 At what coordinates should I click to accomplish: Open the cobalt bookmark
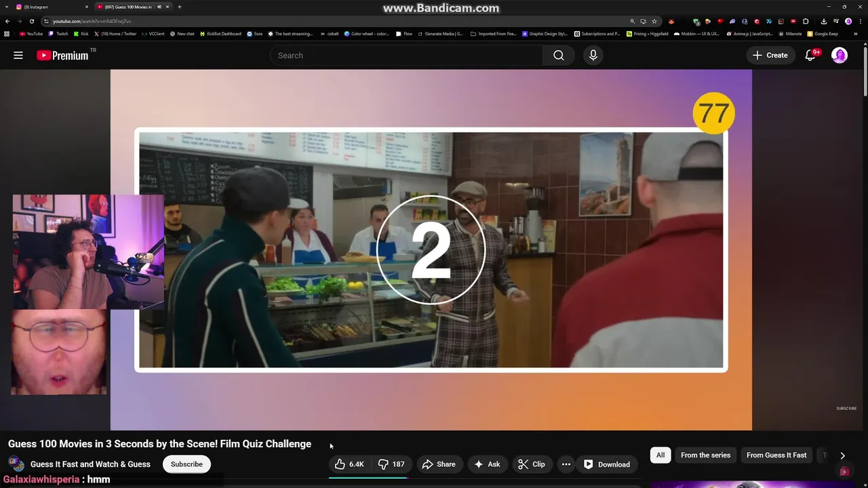[330, 34]
